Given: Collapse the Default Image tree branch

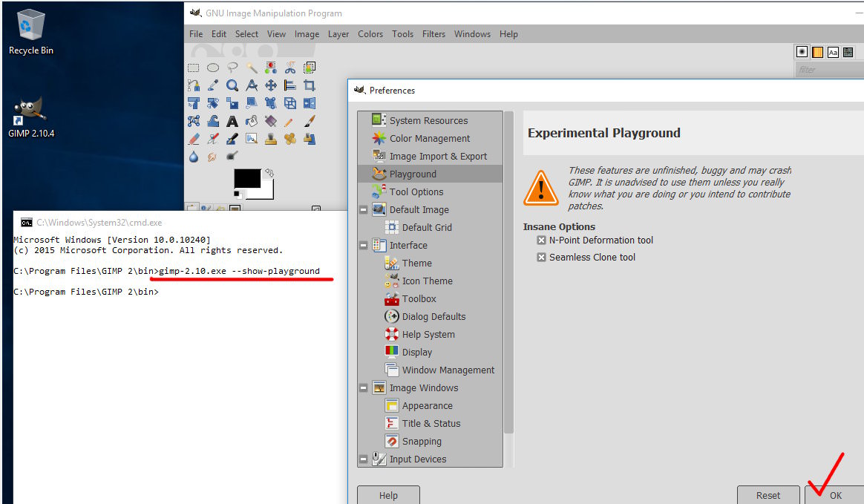Looking at the screenshot, I should 364,210.
